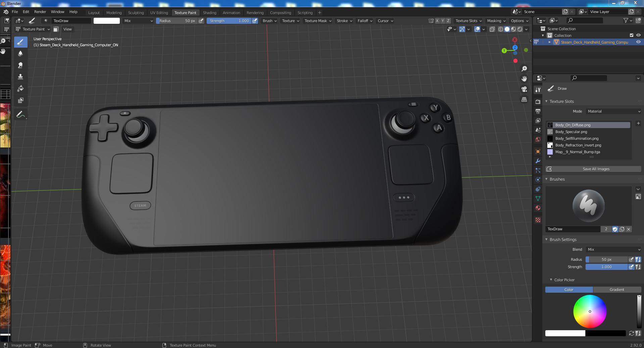Screen dimensions: 644x348
Task: Click Save All Images button
Action: click(593, 169)
